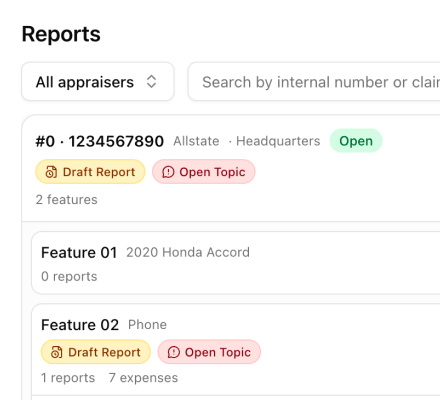Open the All appraisers dropdown

tap(98, 82)
